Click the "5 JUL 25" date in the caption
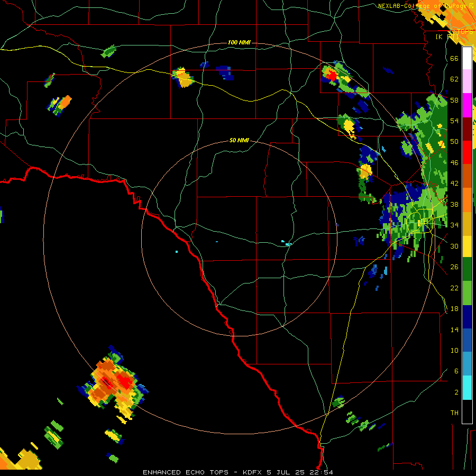 (287, 472)
